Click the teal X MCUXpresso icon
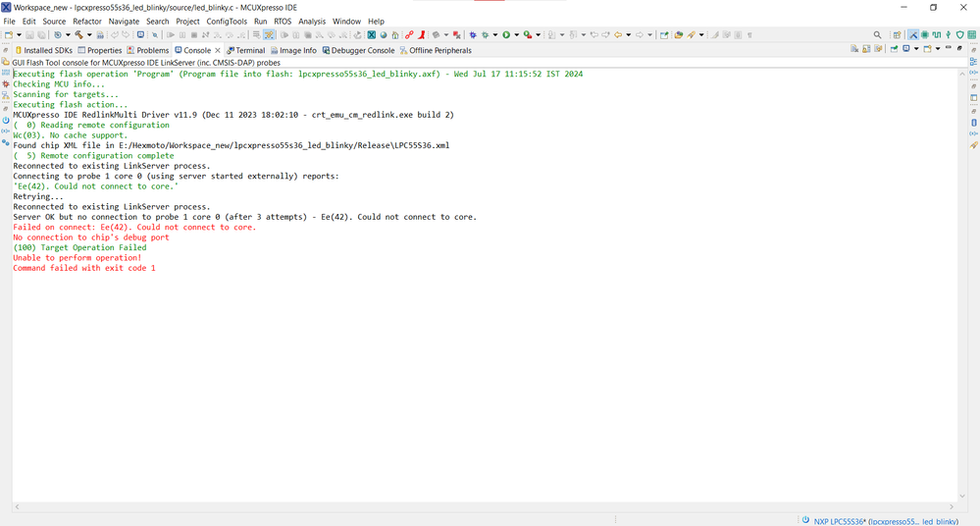 371,35
